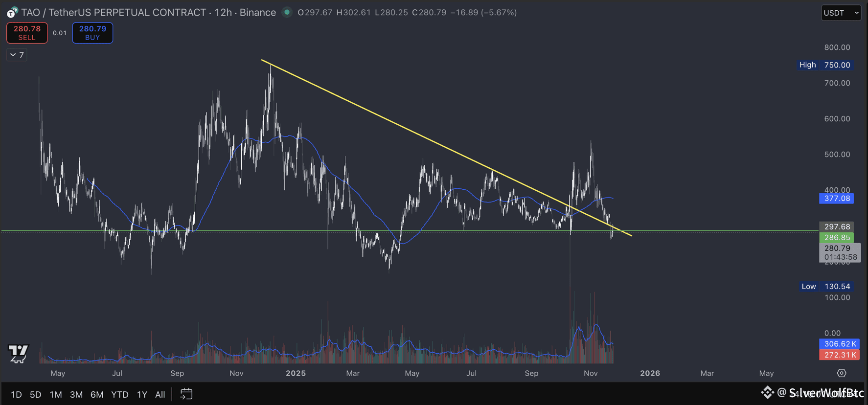The image size is (868, 405).
Task: Select the YTD time range
Action: (x=120, y=394)
